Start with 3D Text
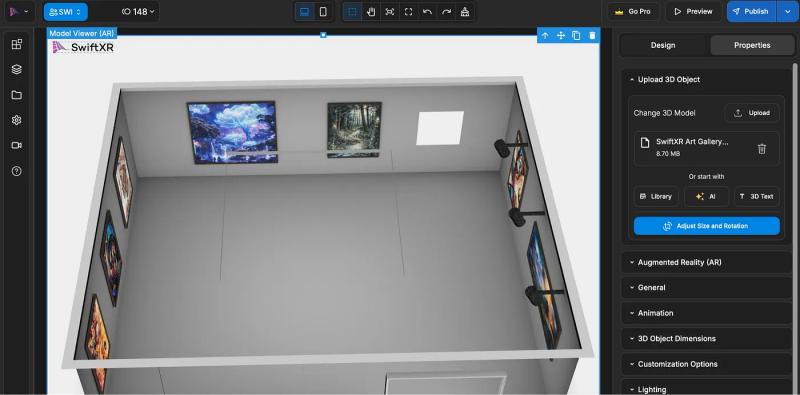 [757, 196]
